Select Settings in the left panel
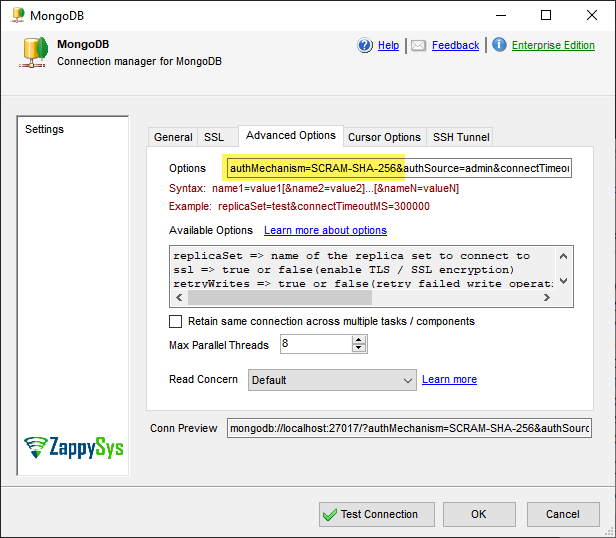The image size is (616, 538). pos(44,129)
